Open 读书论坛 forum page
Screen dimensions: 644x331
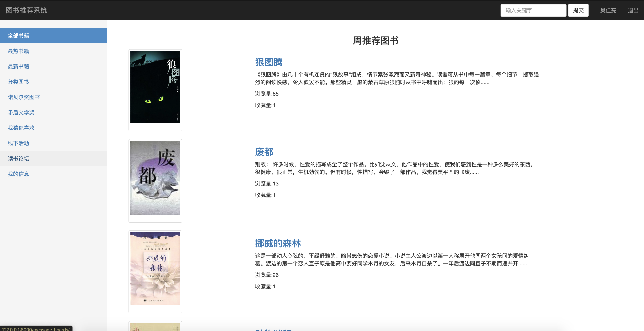pos(18,159)
